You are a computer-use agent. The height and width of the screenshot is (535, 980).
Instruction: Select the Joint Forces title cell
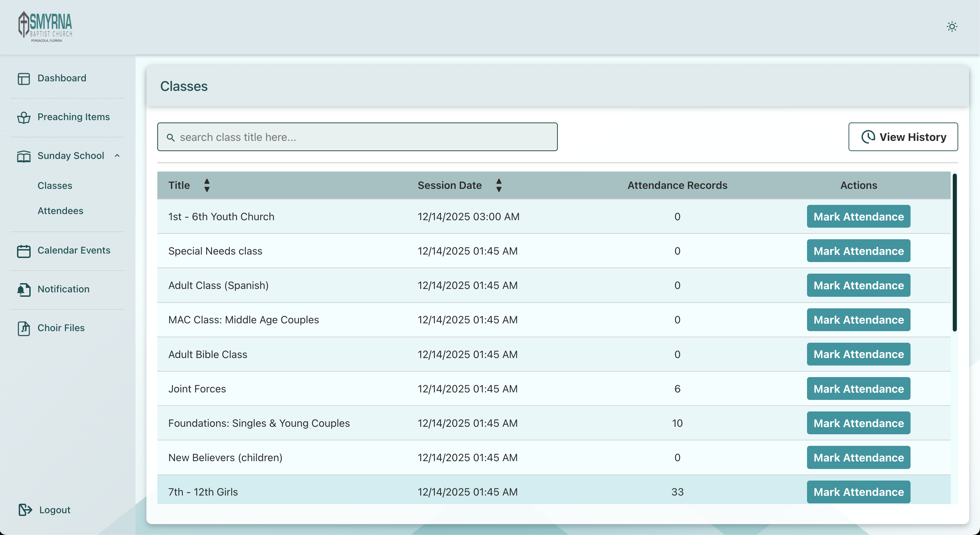197,389
